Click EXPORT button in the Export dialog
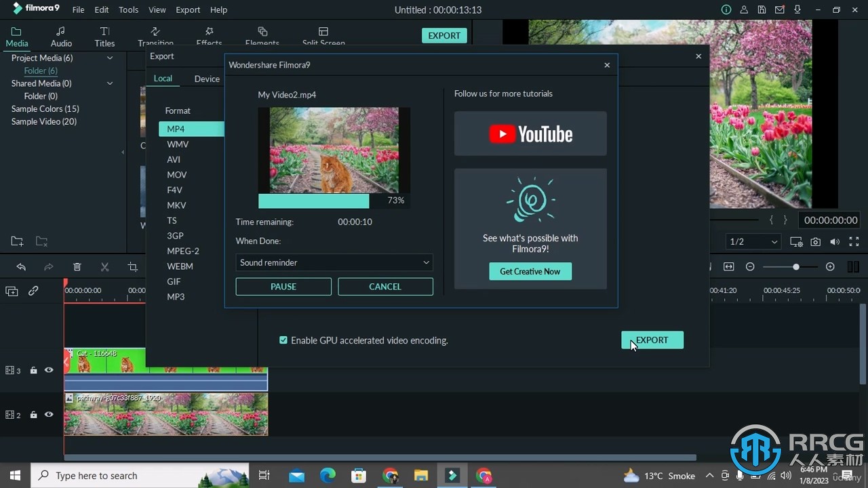Viewport: 868px width, 488px height. pyautogui.click(x=652, y=340)
